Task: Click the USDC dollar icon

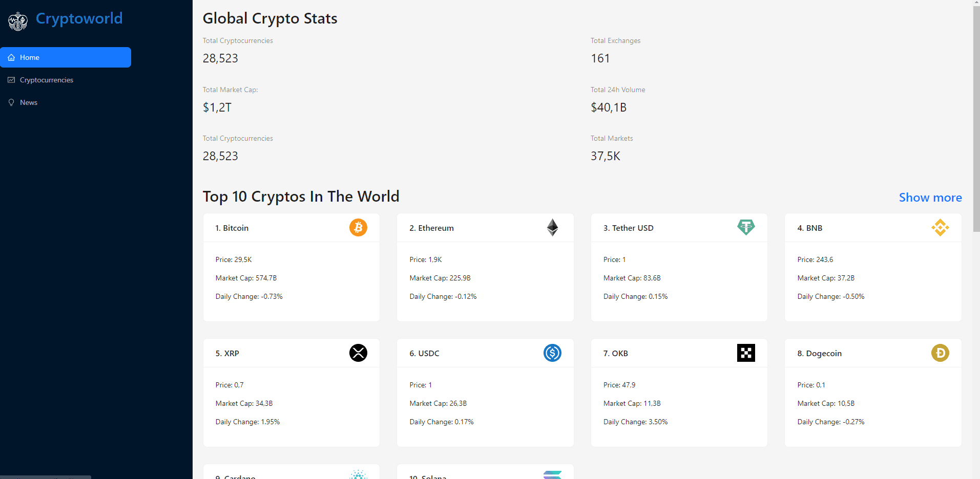Action: [552, 353]
